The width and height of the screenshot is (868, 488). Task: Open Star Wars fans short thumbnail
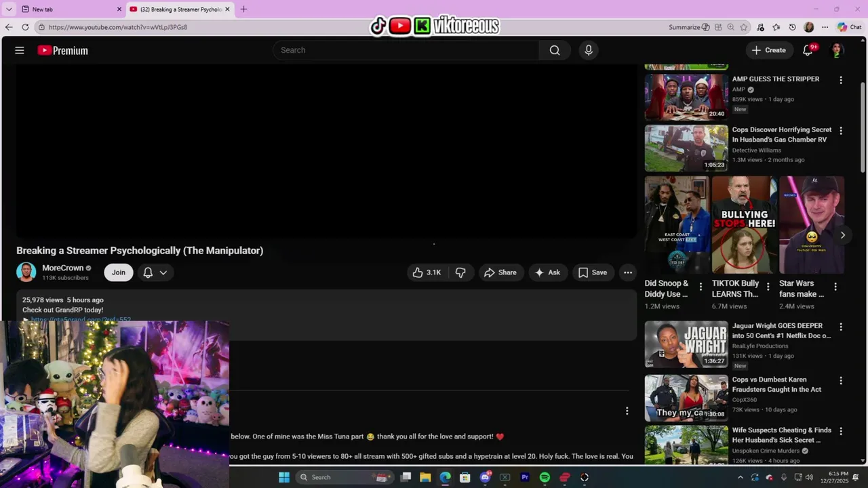coord(812,225)
